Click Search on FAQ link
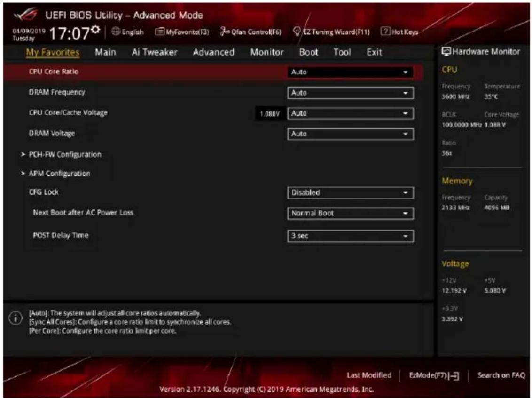Viewport: 532px width, 398px height. [501, 375]
